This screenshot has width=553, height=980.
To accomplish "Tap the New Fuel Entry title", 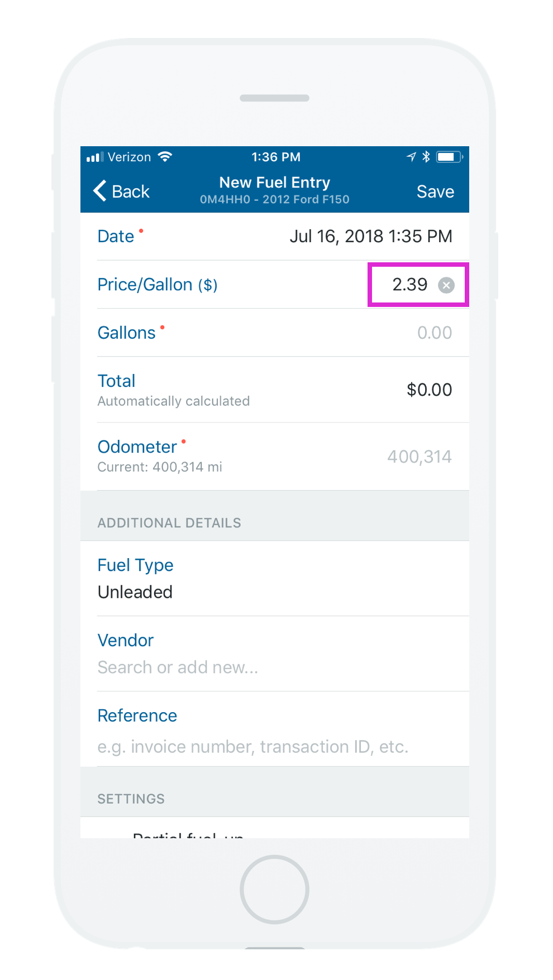I will tap(274, 182).
